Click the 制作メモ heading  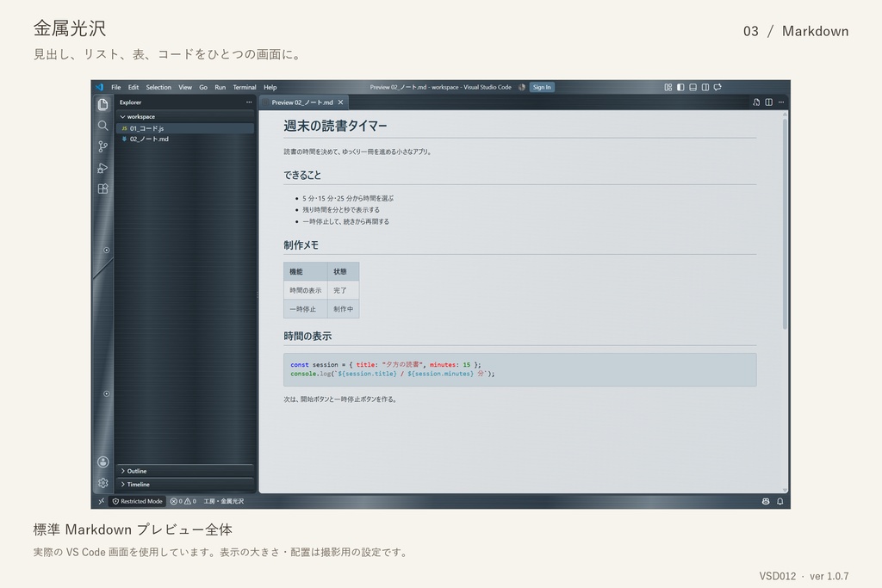point(301,245)
